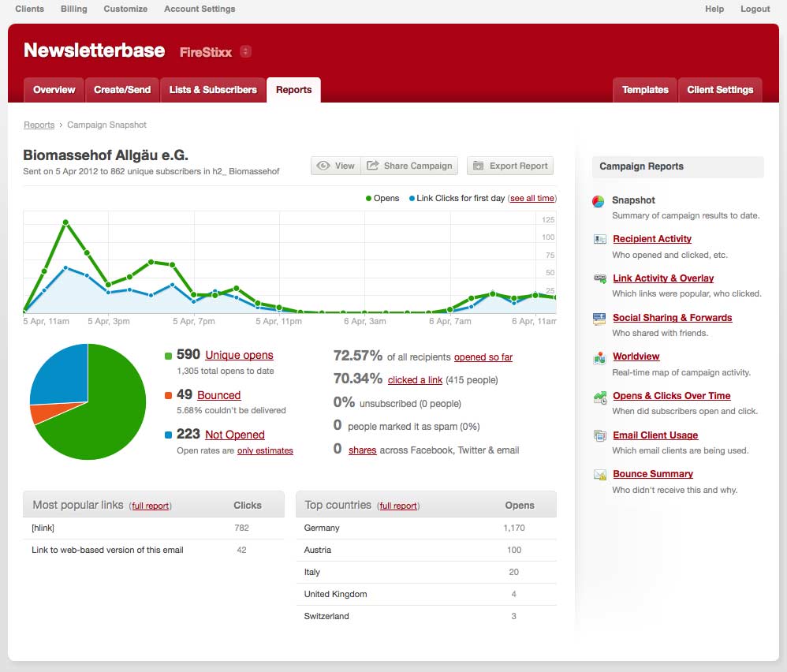Click the Bounce Summary warning icon
Viewport: 787px width, 672px height.
599,475
